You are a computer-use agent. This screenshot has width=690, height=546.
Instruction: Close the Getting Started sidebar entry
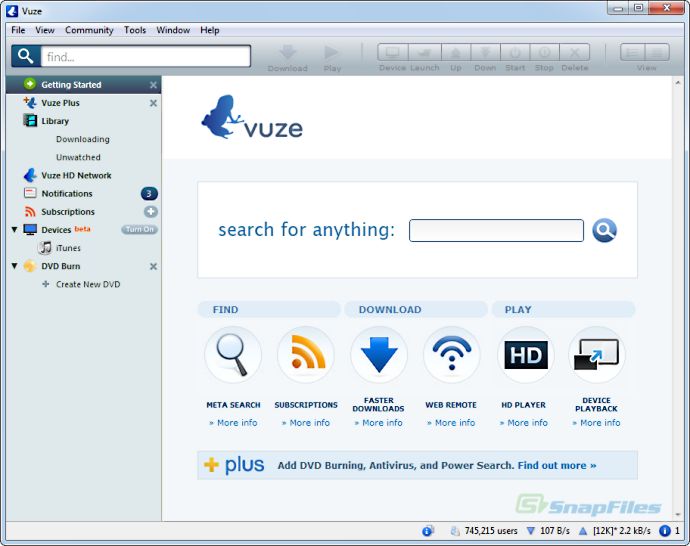coord(153,85)
